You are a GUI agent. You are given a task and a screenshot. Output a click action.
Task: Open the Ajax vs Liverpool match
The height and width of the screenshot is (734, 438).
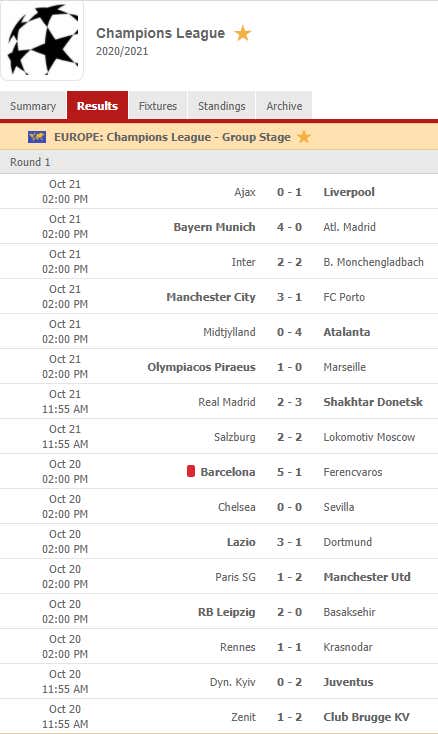[219, 191]
